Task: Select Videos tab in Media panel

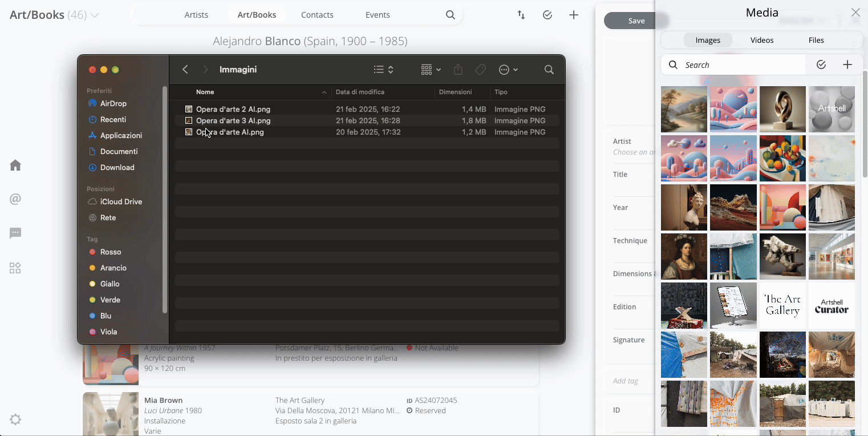Action: pos(762,40)
